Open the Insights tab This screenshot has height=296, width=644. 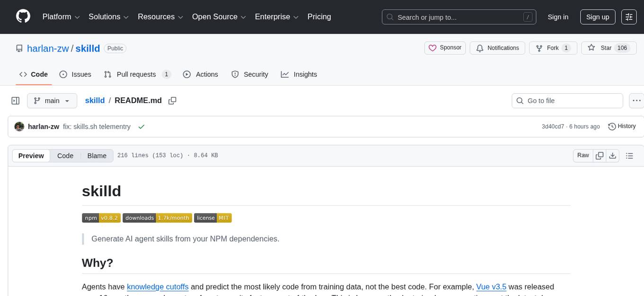tap(299, 74)
